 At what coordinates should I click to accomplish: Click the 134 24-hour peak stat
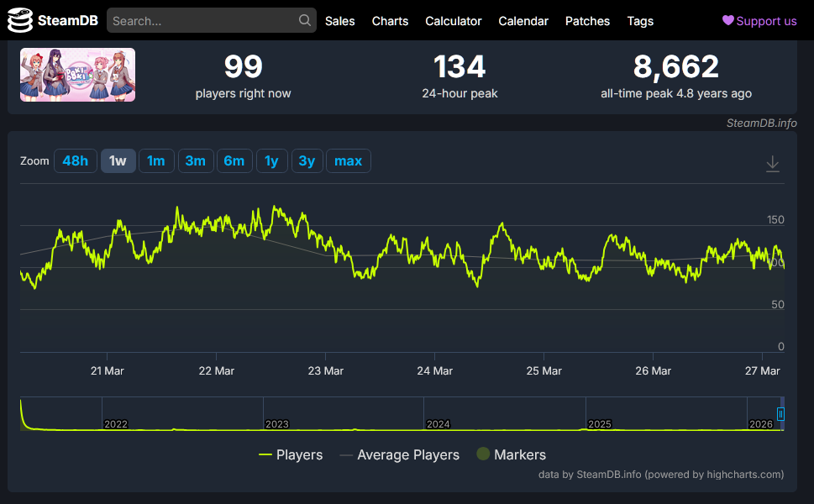460,76
